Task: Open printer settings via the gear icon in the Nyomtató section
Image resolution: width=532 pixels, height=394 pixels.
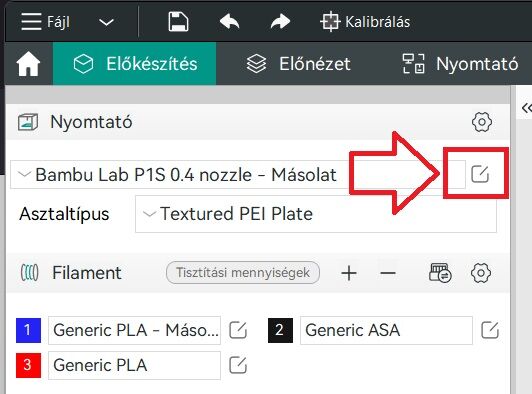Action: (x=481, y=122)
